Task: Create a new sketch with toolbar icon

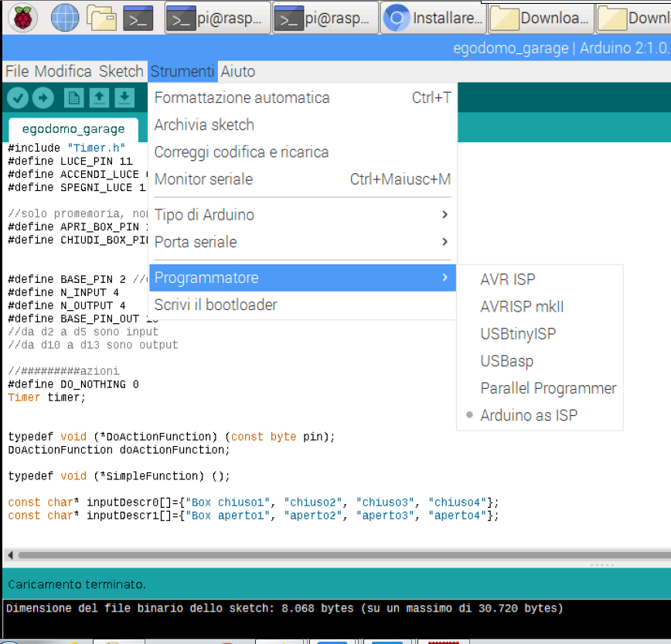Action: pos(73,98)
